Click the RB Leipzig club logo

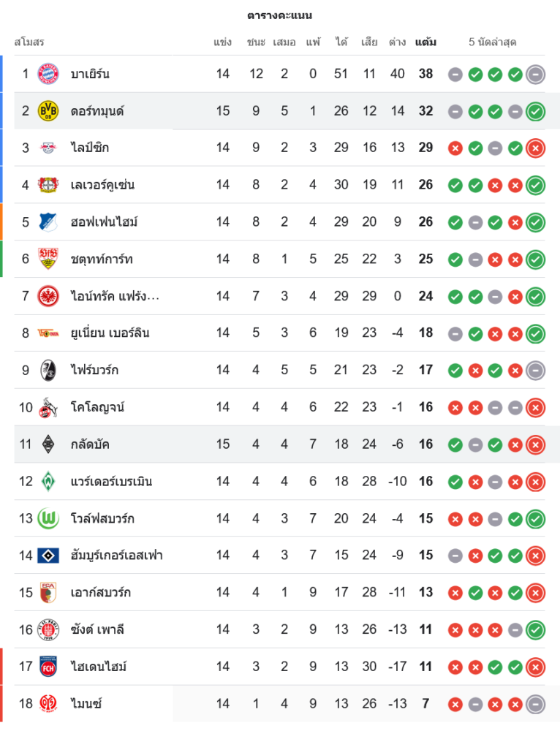click(48, 148)
